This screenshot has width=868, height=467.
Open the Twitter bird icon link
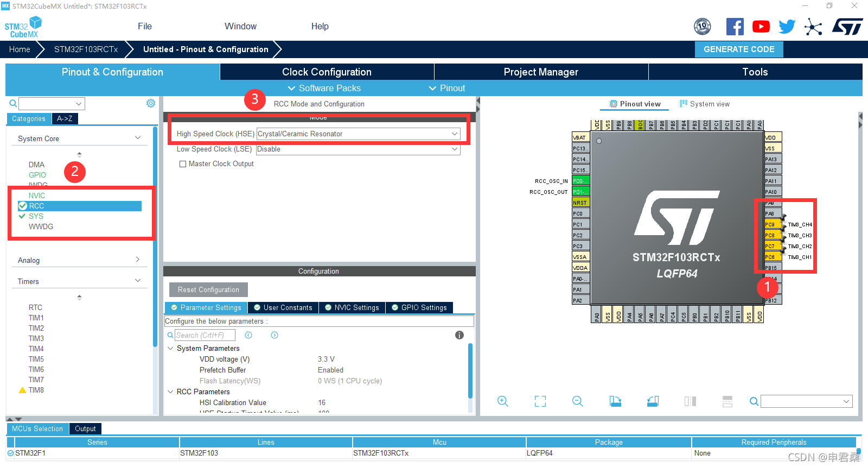point(787,27)
